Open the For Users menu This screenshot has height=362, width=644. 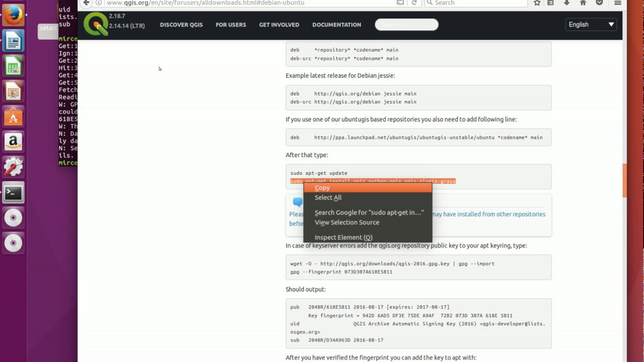(231, 25)
